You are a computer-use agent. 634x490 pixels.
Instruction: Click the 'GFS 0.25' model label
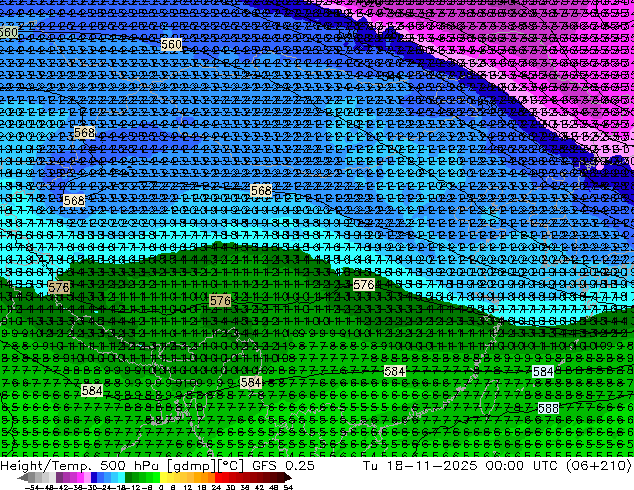pos(283,465)
